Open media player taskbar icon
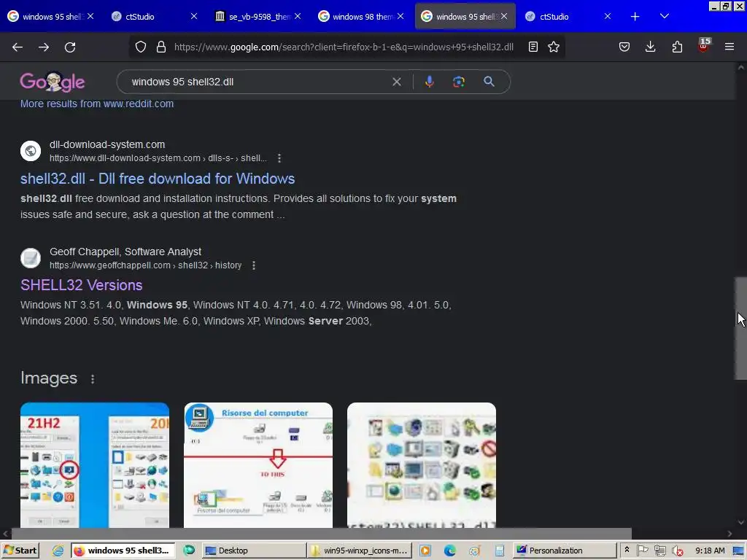 point(425,551)
